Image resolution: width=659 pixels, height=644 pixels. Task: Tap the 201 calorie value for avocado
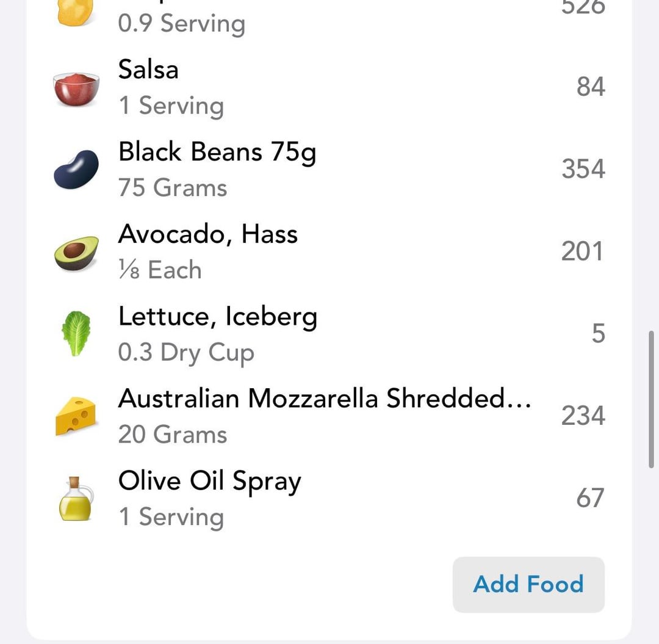click(582, 251)
